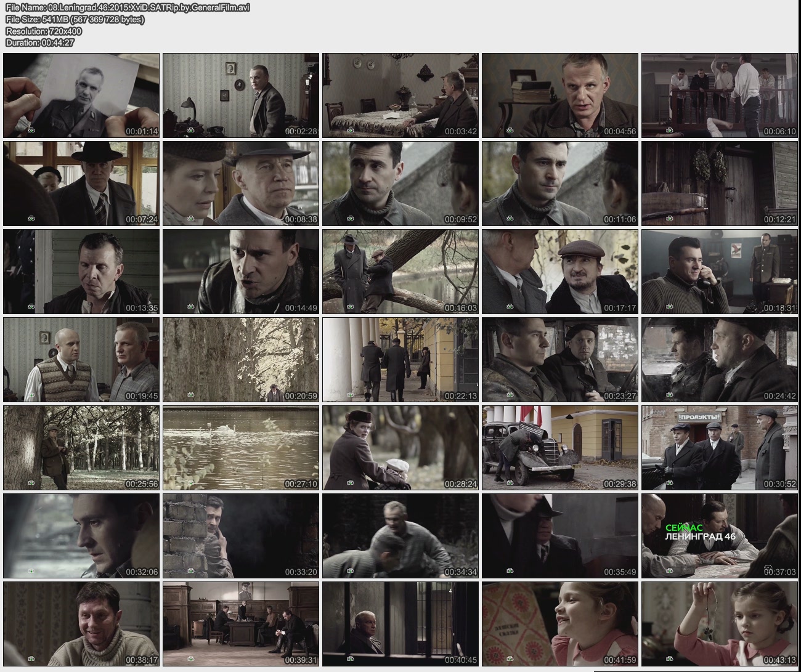The height and width of the screenshot is (672, 801).
Task: Click the 00:43:13 girl holding pendant frame
Action: (x=719, y=623)
